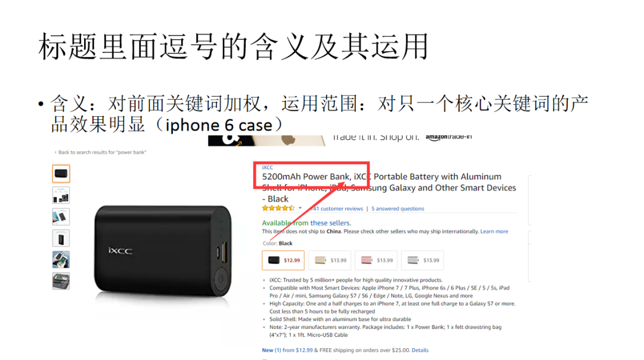Open the fifth lifestyle thumbnail image
Screen dimensions: 644x360
tap(61, 259)
